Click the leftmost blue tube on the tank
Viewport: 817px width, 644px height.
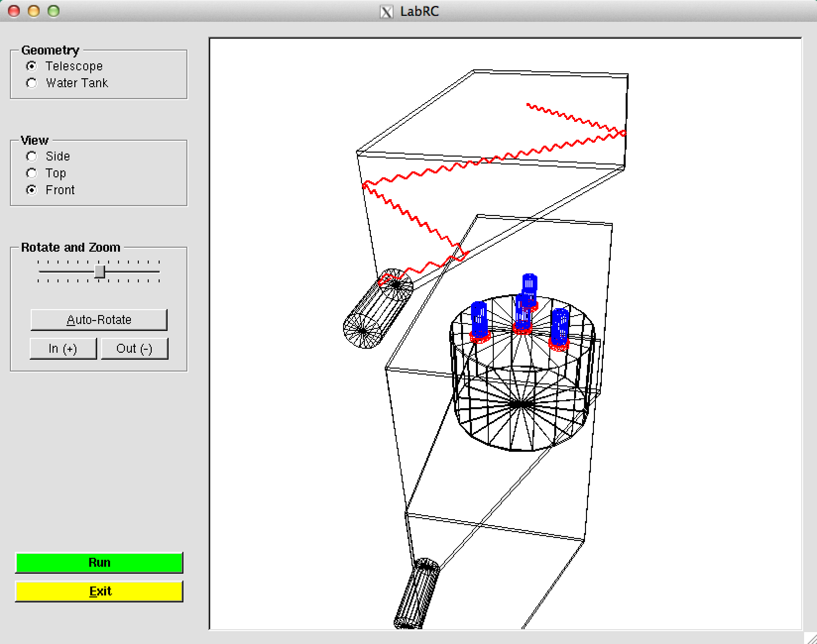479,321
